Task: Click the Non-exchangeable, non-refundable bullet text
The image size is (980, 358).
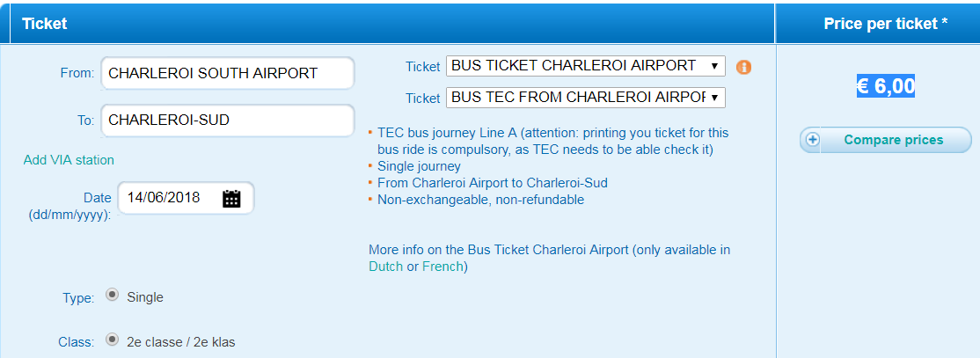Action: coord(480,200)
